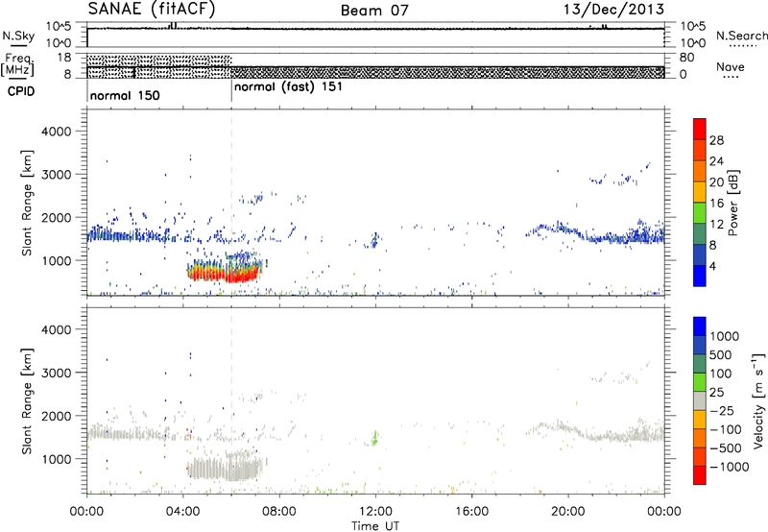Pick the 24–28 dB orange-red Power segment

[700, 151]
